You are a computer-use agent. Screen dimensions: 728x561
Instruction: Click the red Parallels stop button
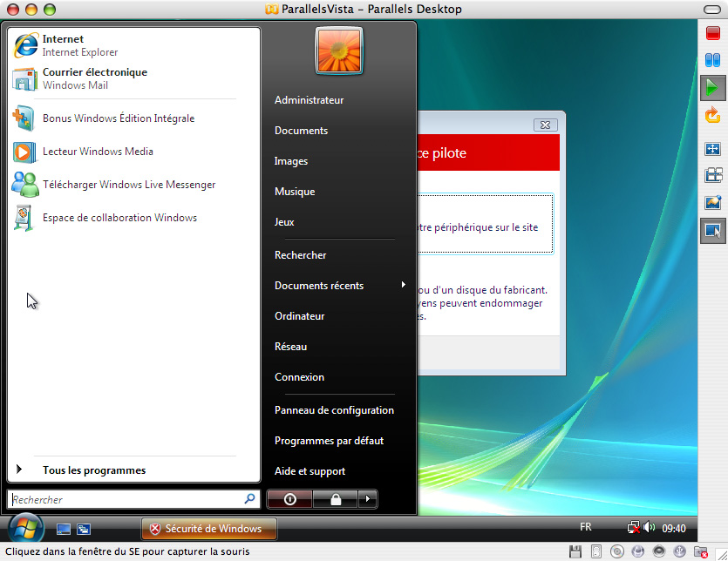[x=712, y=33]
